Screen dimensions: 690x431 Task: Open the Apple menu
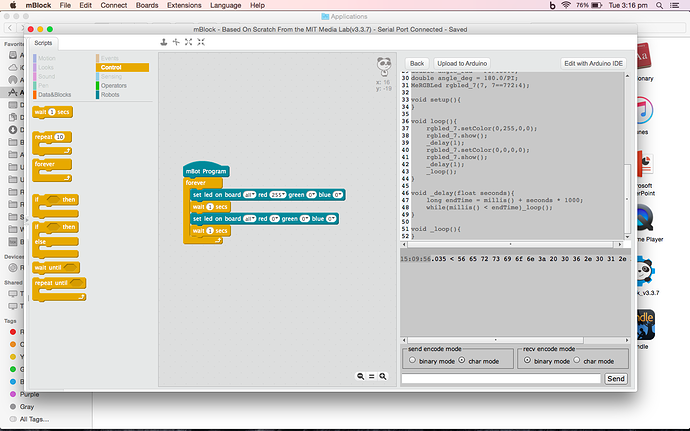click(x=13, y=5)
